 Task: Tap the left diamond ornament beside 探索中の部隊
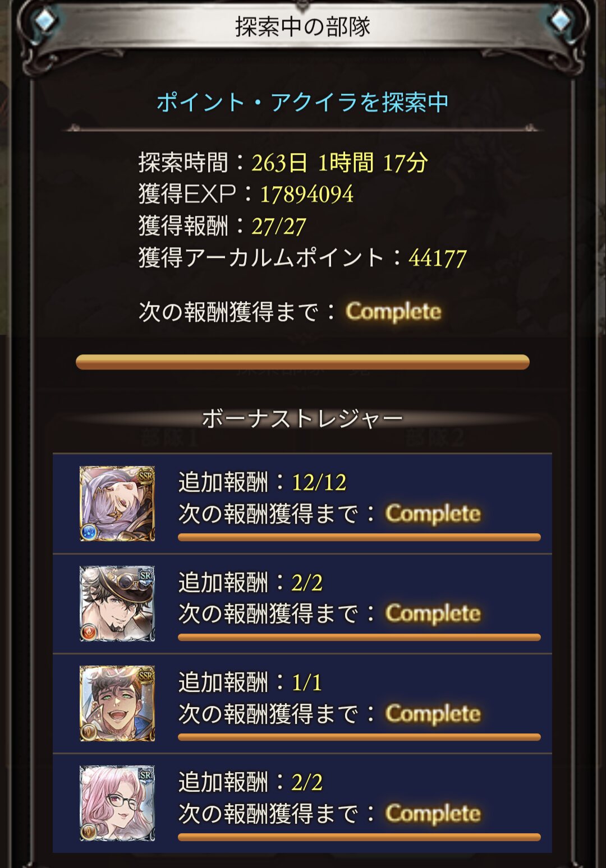(x=45, y=21)
